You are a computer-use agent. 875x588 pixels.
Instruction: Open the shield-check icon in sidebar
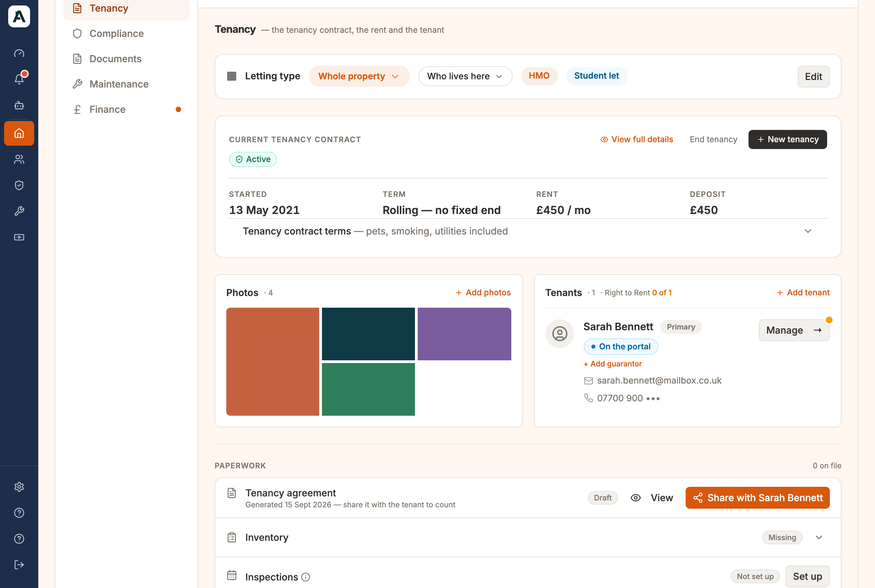19,185
